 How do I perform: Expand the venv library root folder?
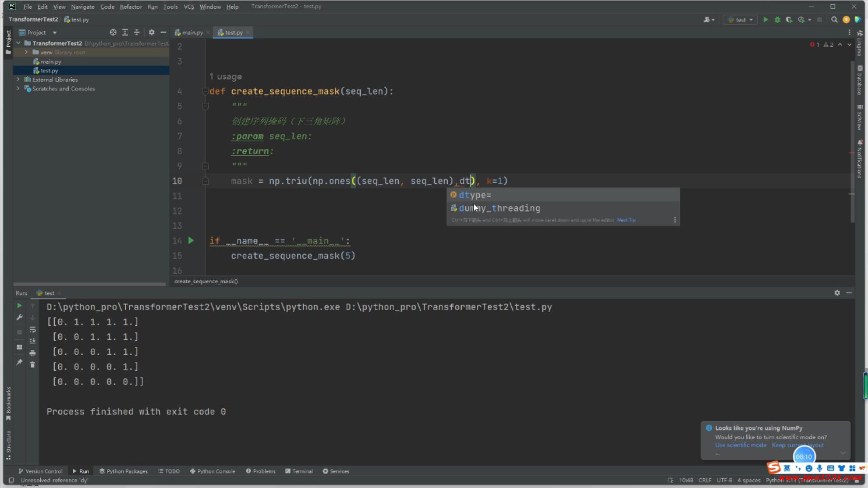click(26, 52)
